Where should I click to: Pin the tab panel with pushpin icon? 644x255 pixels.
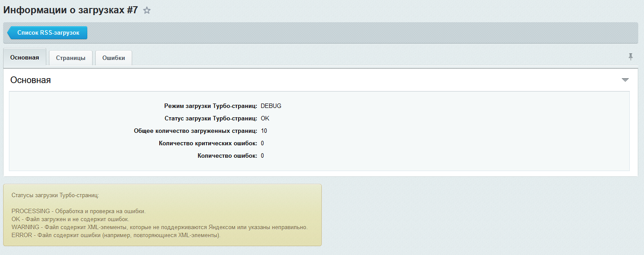[x=630, y=56]
